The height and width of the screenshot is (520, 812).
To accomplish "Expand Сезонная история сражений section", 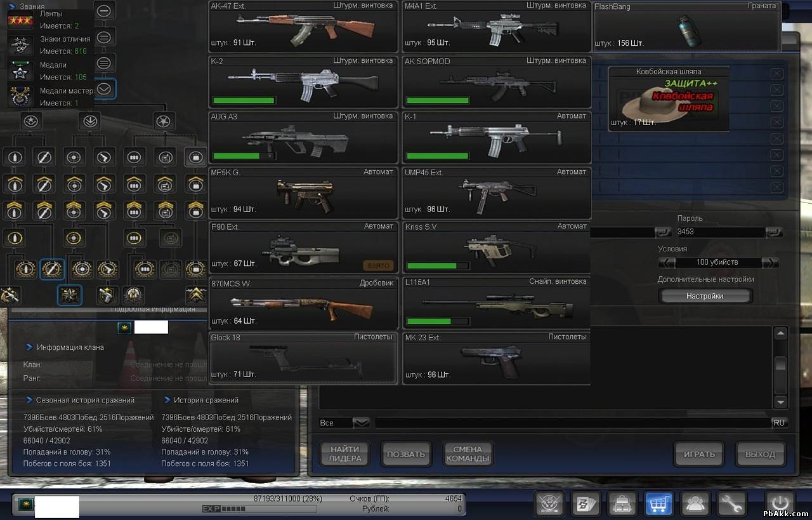I will (29, 400).
